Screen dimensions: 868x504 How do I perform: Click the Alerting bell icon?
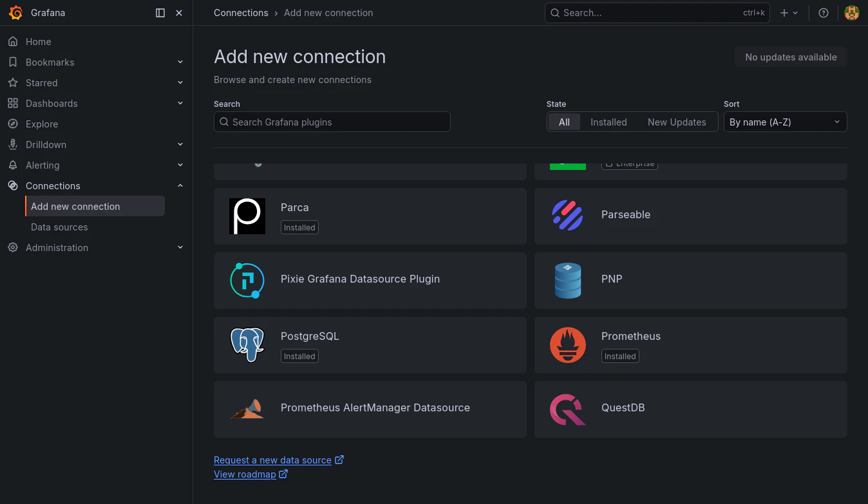click(13, 165)
